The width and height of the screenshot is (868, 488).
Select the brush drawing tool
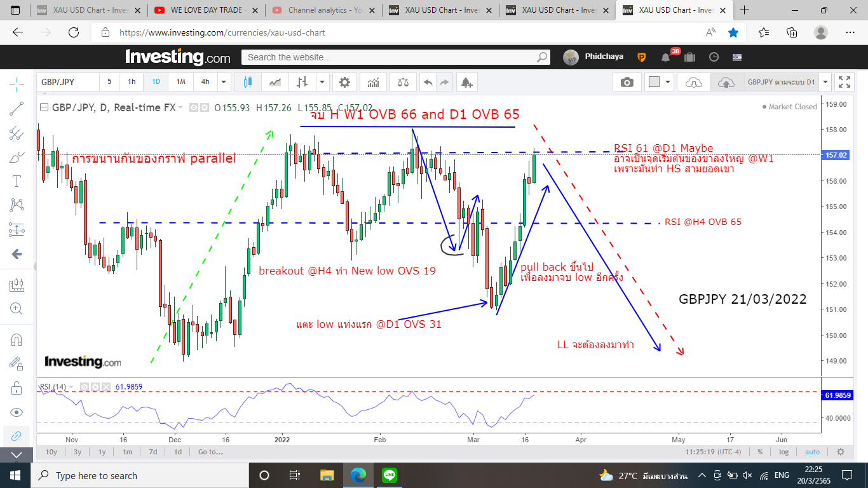pos(17,157)
